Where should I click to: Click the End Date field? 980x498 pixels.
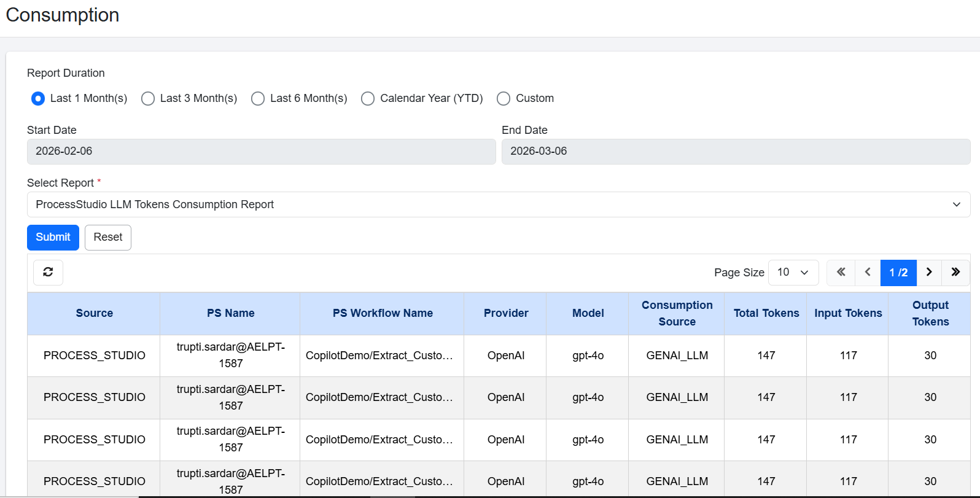[735, 152]
